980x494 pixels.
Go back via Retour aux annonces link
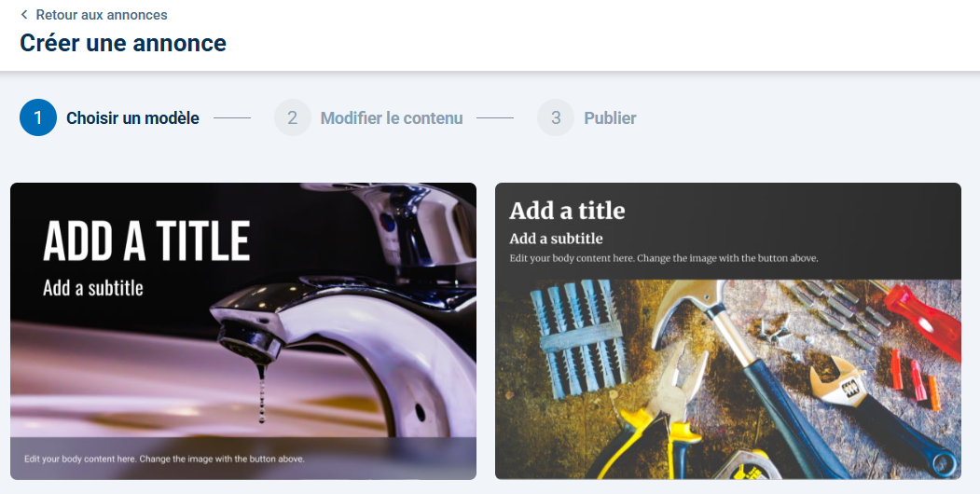point(102,14)
